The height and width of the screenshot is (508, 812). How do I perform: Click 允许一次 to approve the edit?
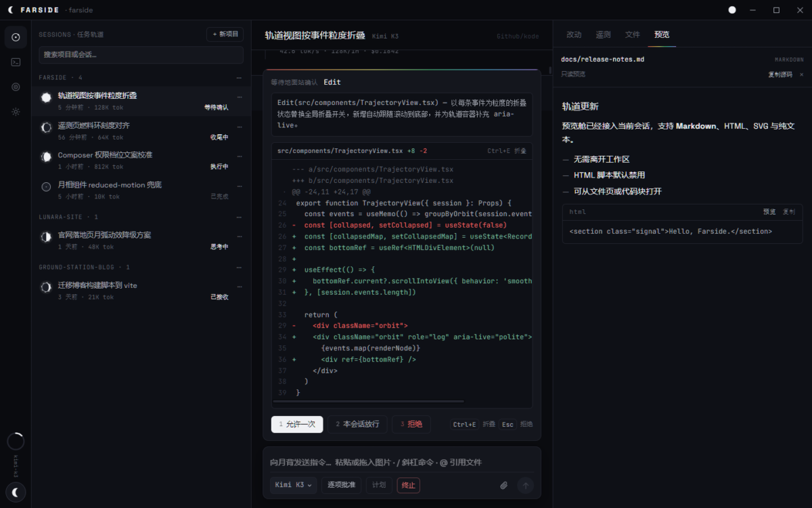point(296,424)
